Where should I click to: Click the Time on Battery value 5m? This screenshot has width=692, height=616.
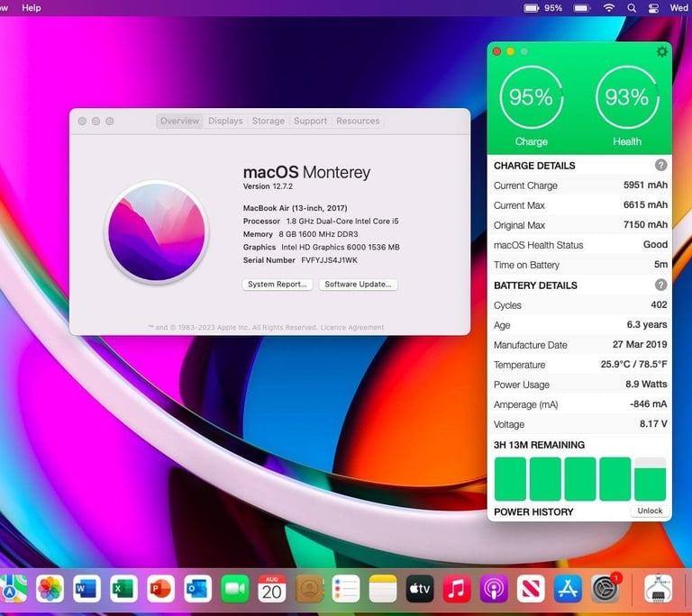660,264
